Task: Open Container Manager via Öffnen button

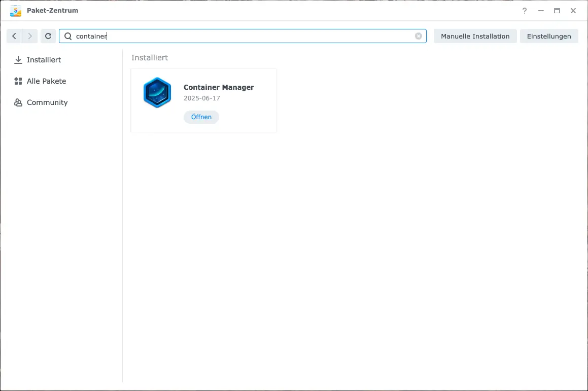Action: coord(201,117)
